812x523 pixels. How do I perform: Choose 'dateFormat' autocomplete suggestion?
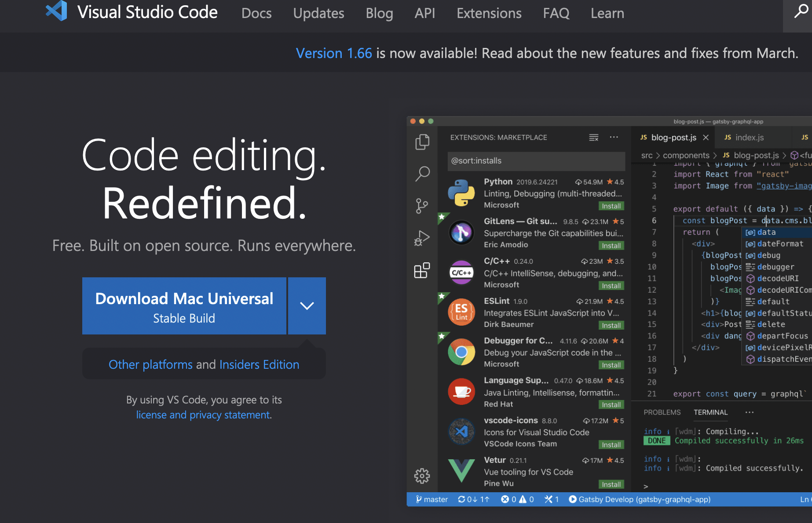pyautogui.click(x=777, y=243)
